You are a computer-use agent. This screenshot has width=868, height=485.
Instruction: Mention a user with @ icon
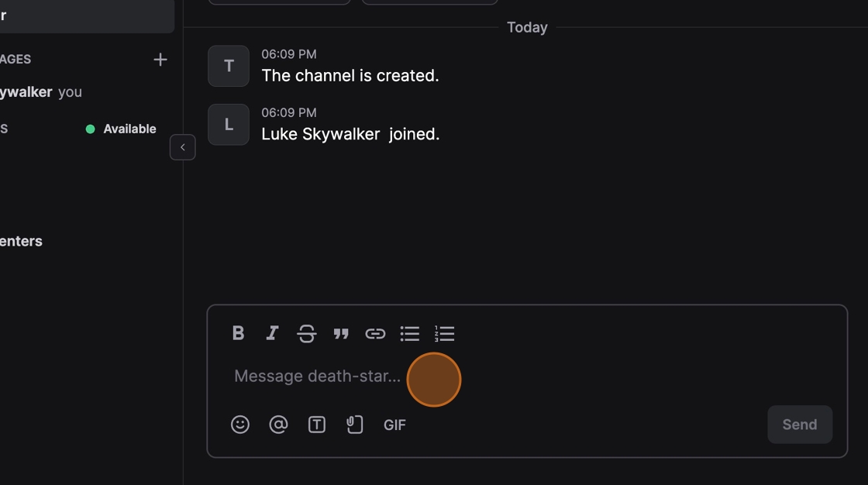click(x=278, y=425)
